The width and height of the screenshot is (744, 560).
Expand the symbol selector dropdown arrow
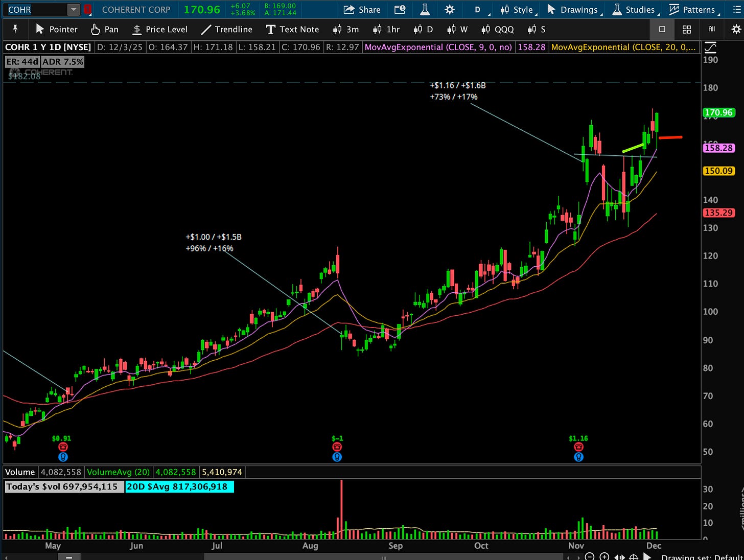[x=74, y=9]
